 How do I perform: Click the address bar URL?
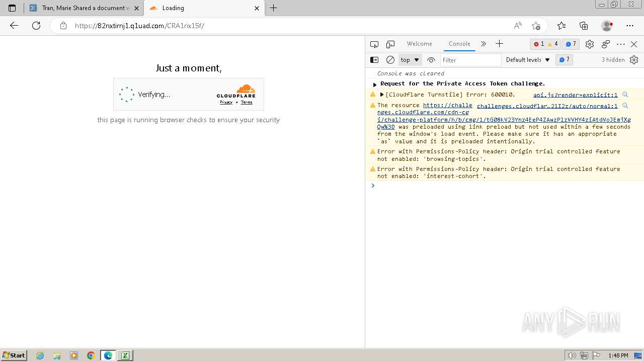(x=139, y=26)
